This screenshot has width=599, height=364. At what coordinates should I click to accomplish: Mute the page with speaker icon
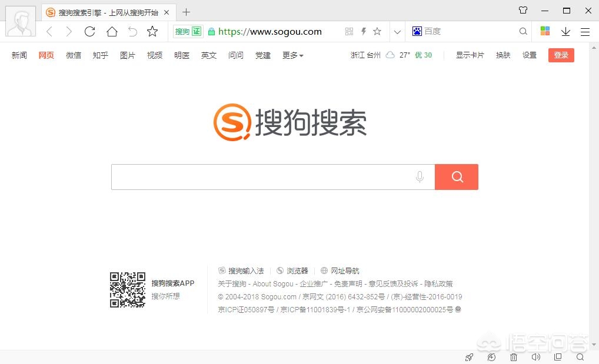(535, 357)
